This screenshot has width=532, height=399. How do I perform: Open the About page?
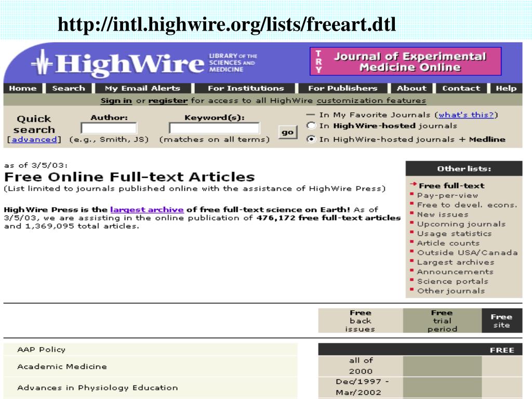(x=411, y=88)
